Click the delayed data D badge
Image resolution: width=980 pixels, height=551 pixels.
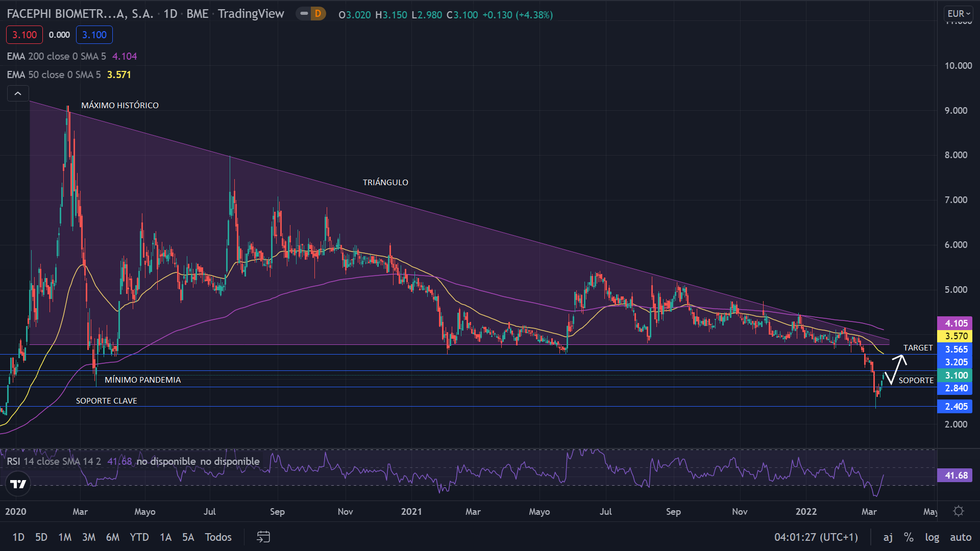click(318, 14)
